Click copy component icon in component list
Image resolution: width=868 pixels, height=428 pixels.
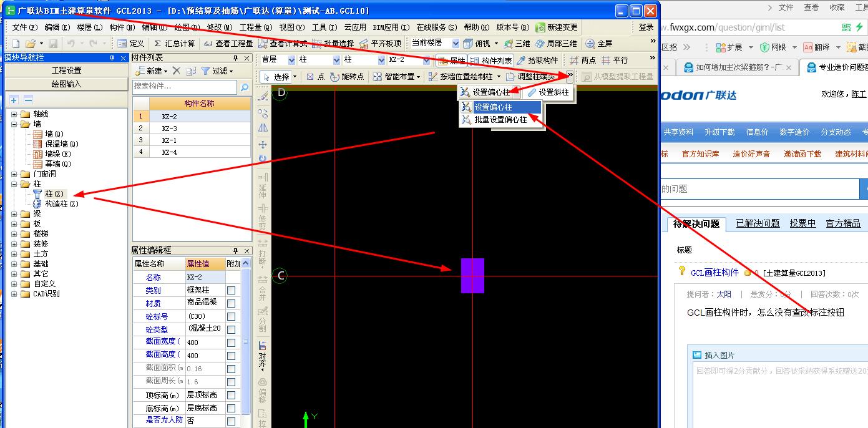190,71
